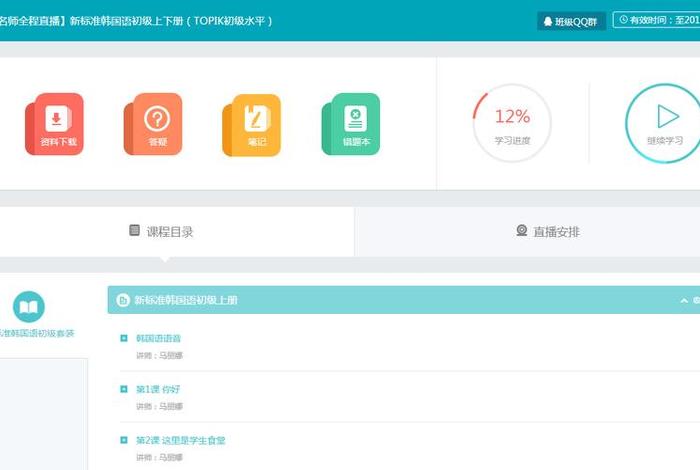
Task: Click the 继续学习 play button
Action: 664,123
